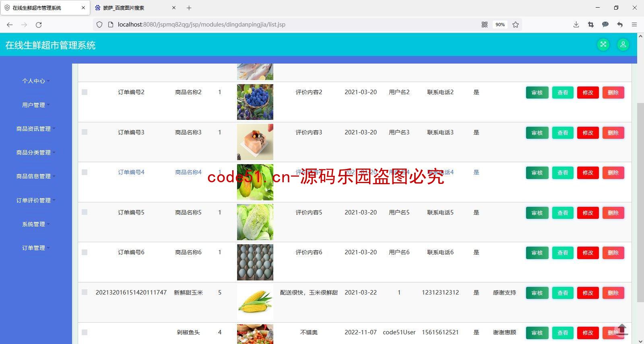Click order number 202132016151420111747
Screen dimensions: 644x344
click(131, 293)
